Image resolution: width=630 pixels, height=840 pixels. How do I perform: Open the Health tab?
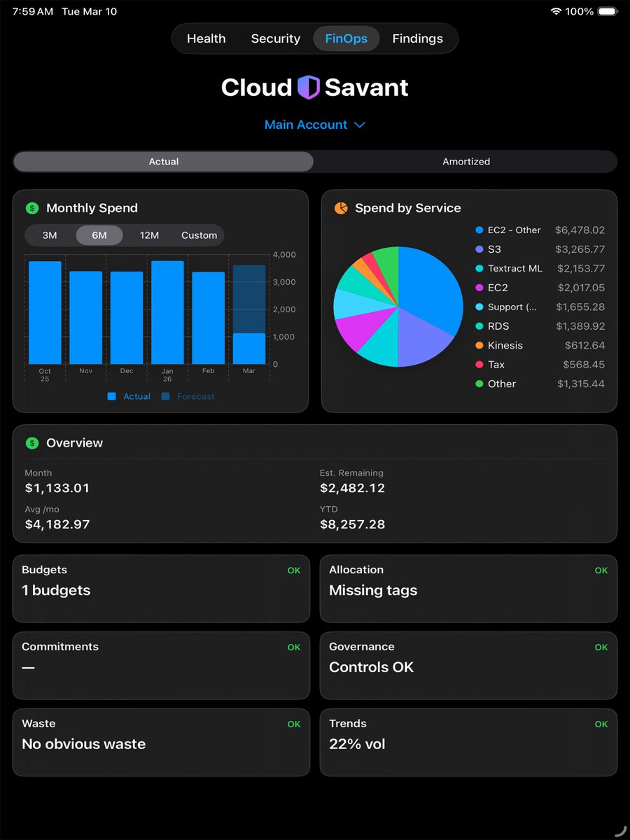pos(206,38)
